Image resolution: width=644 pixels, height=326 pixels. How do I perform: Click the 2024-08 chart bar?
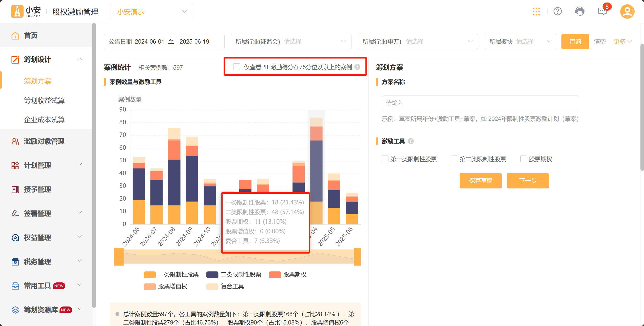pos(174,176)
